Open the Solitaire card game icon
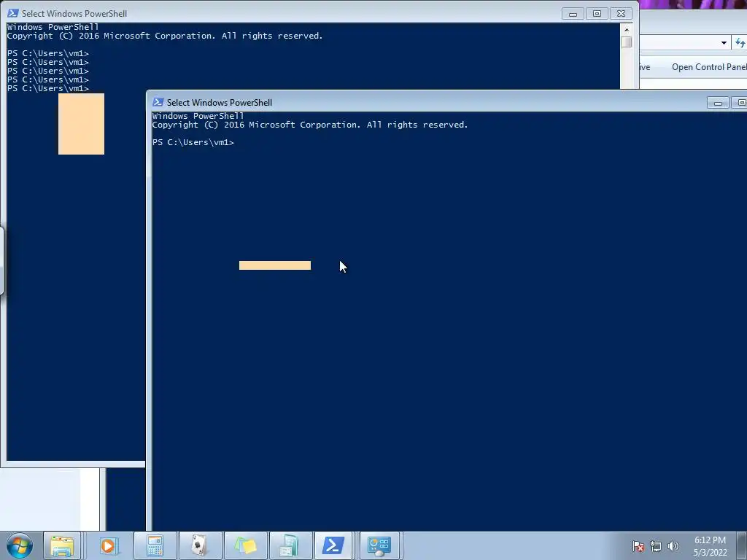Image resolution: width=747 pixels, height=560 pixels. coord(200,545)
